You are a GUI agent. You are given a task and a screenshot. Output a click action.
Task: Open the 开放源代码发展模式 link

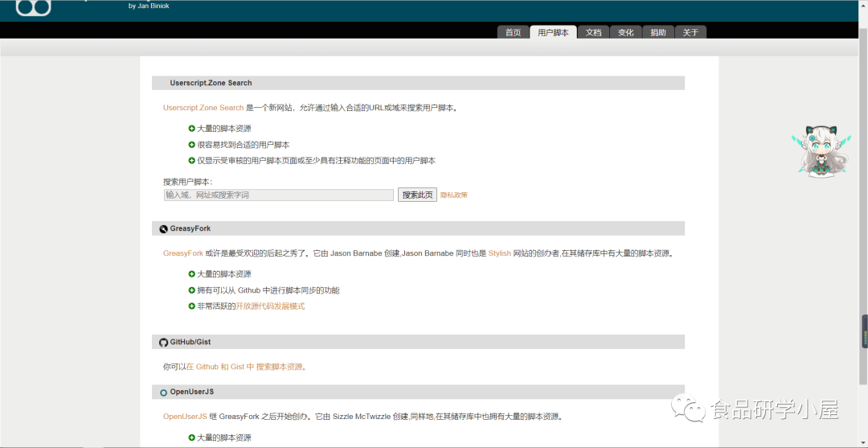pyautogui.click(x=270, y=306)
